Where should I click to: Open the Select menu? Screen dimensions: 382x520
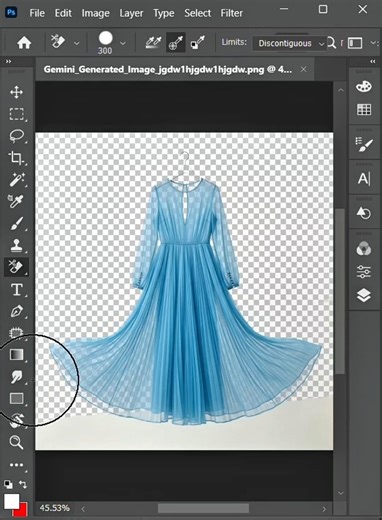pyautogui.click(x=198, y=13)
